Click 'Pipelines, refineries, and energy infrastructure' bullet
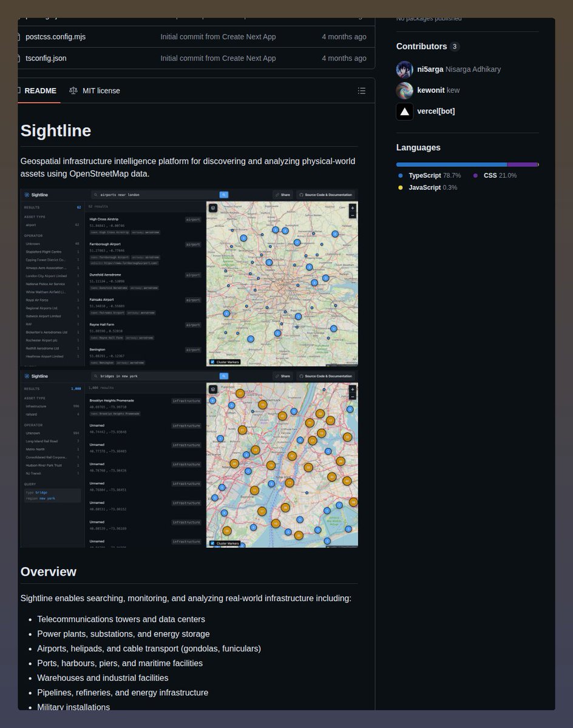The image size is (573, 728). pos(123,692)
